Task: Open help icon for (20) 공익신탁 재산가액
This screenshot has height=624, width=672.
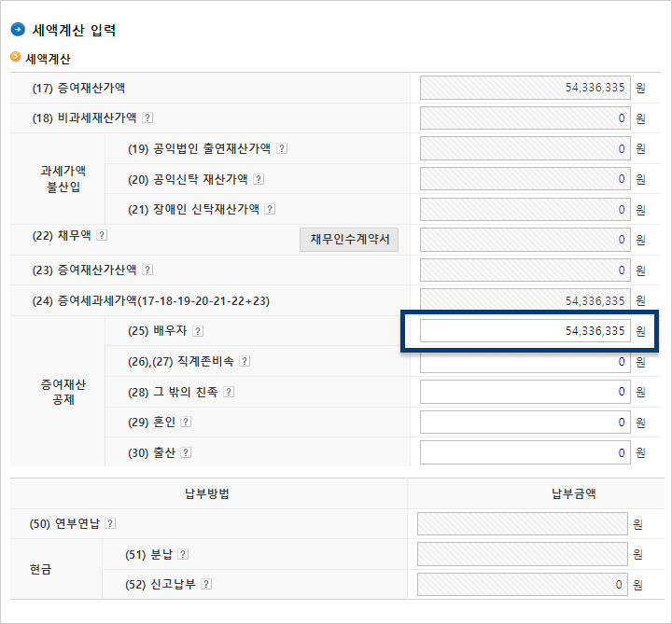Action: tap(259, 179)
